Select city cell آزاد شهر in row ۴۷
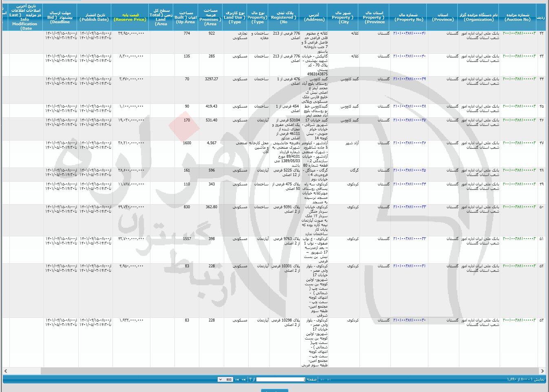The image size is (549, 392). pos(352,143)
